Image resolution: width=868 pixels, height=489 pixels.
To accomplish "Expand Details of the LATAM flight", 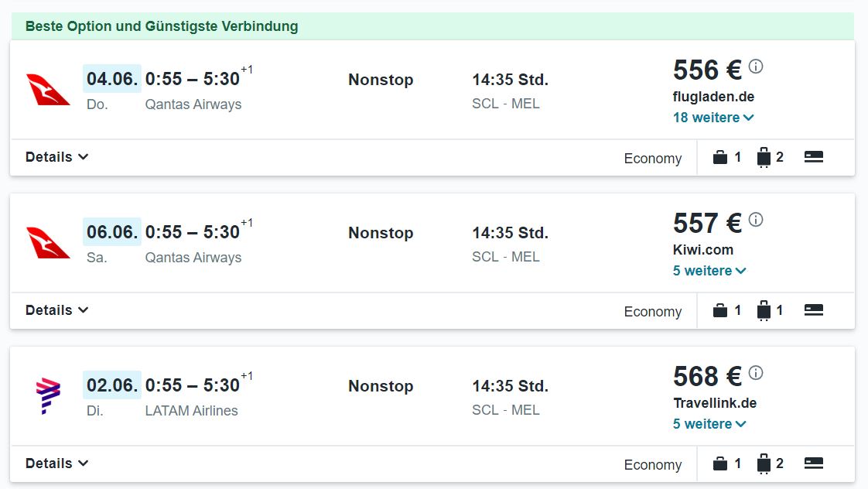I will 56,463.
